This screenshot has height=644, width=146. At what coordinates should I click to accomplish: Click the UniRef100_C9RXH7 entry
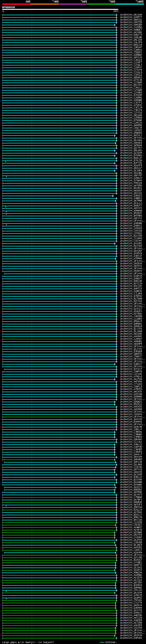(x=131, y=47)
